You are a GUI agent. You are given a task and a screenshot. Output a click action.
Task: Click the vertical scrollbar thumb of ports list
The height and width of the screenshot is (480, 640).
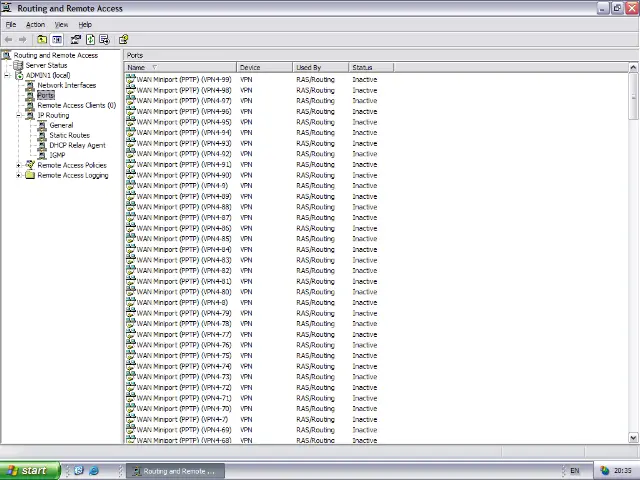tap(633, 96)
